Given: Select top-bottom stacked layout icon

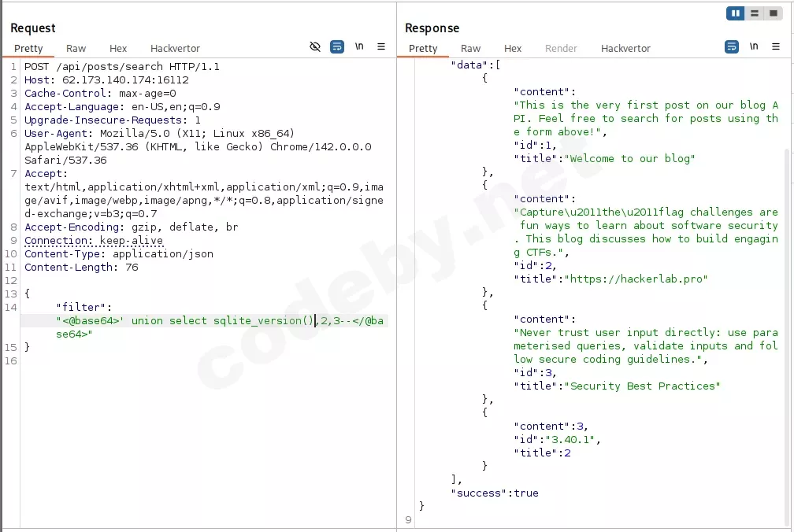Looking at the screenshot, I should 755,13.
